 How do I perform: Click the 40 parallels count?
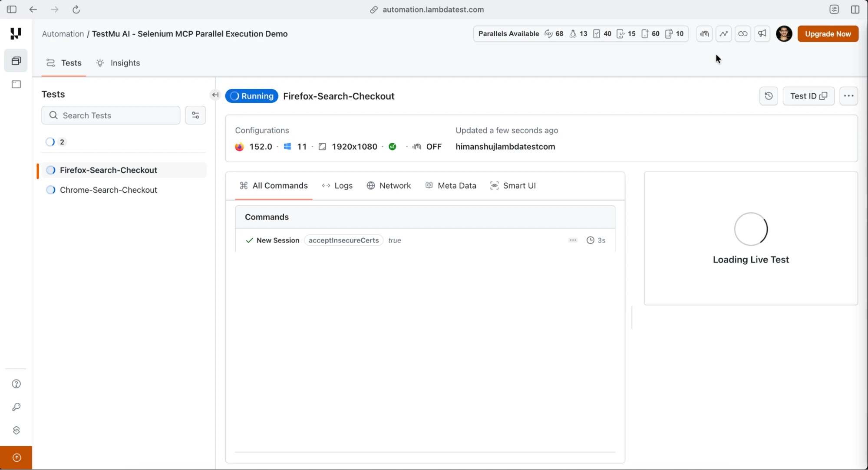[607, 34]
